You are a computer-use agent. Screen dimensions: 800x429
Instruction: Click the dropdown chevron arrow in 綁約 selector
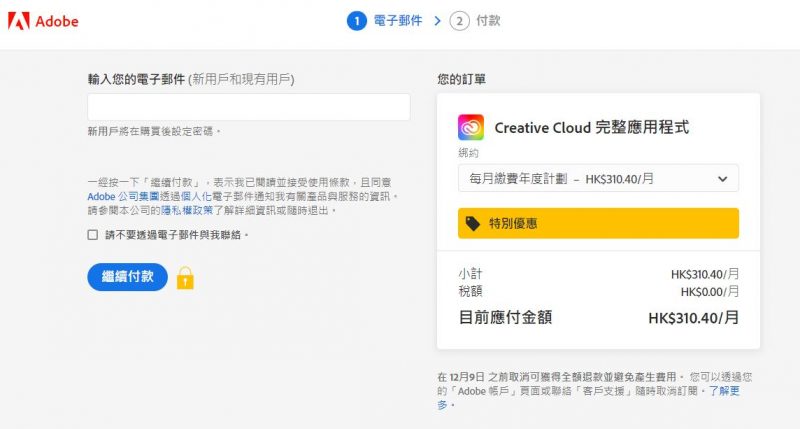(x=722, y=179)
